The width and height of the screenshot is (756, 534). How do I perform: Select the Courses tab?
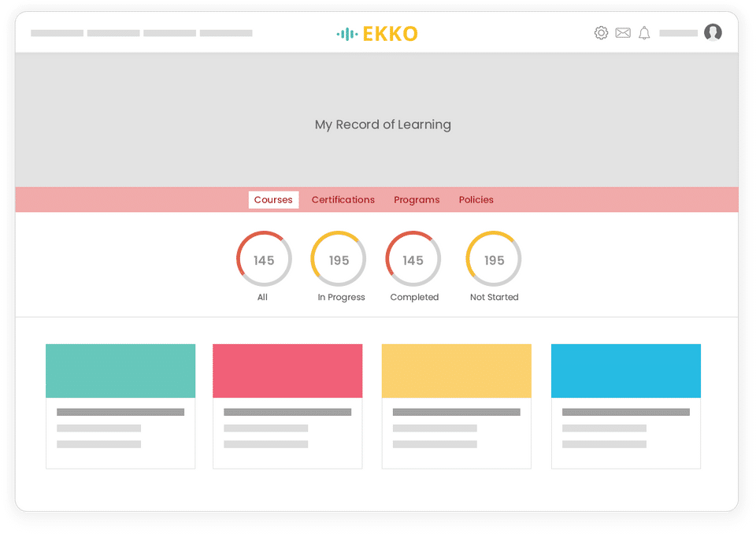pos(273,200)
